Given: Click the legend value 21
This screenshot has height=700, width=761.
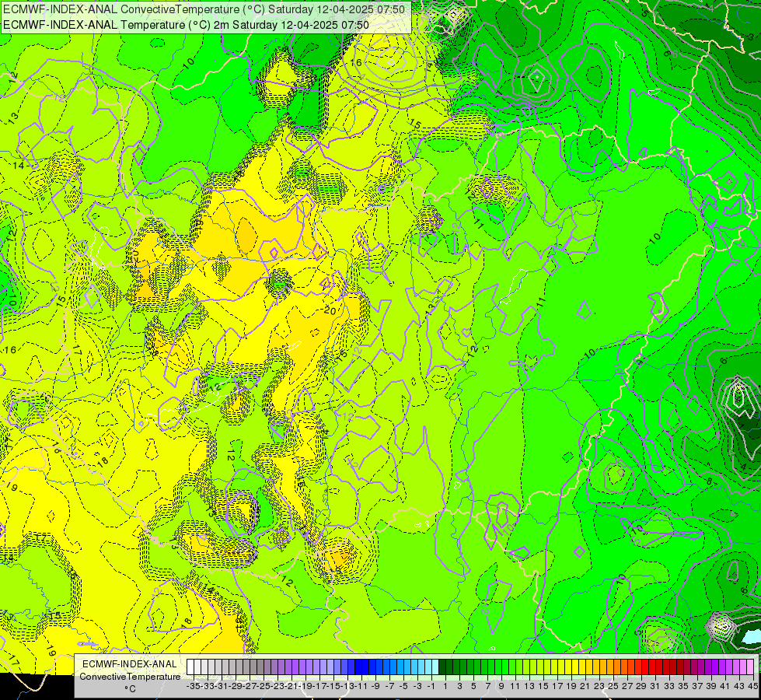Looking at the screenshot, I should tap(585, 686).
